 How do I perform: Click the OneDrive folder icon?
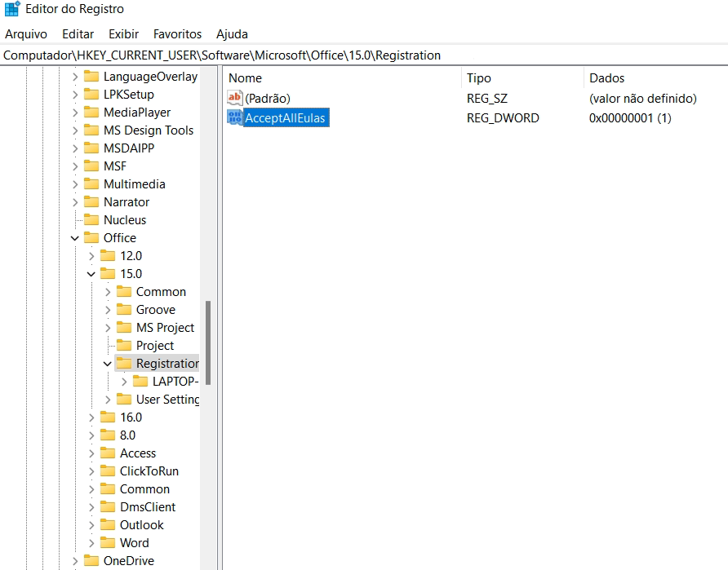(91, 561)
